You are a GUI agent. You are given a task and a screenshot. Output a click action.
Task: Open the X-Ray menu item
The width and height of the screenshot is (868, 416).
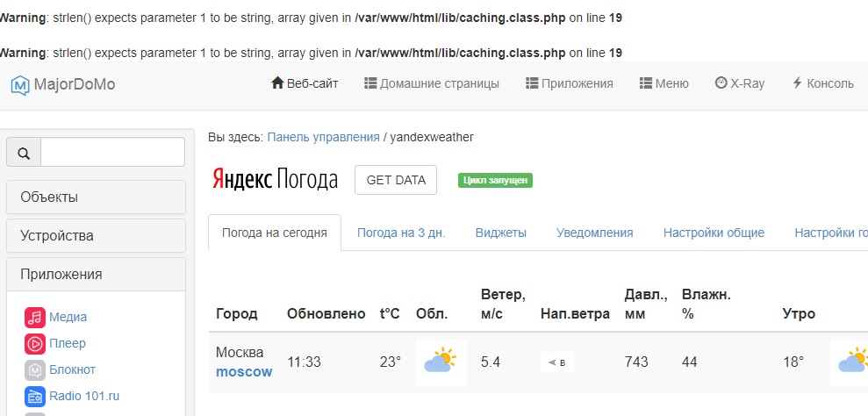(740, 84)
